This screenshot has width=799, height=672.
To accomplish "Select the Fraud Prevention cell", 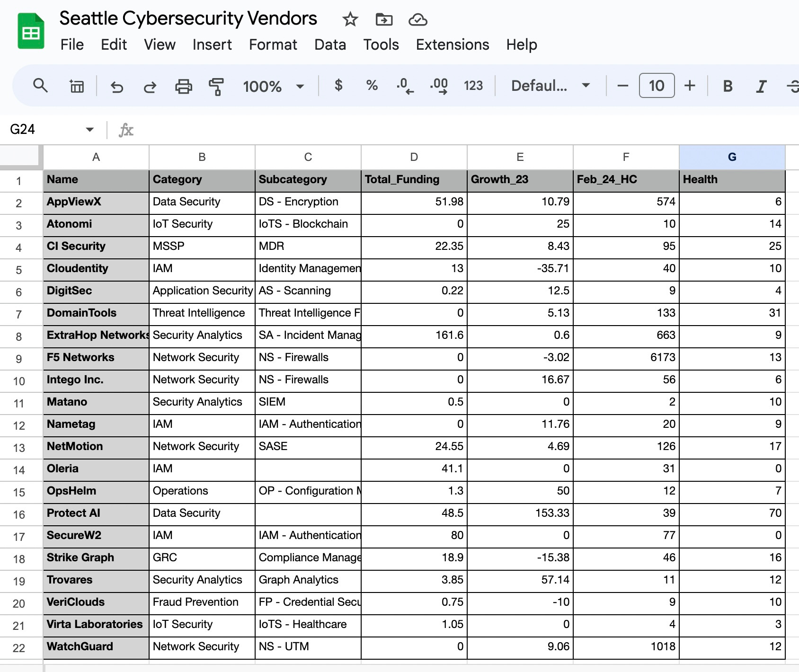I will click(x=202, y=603).
